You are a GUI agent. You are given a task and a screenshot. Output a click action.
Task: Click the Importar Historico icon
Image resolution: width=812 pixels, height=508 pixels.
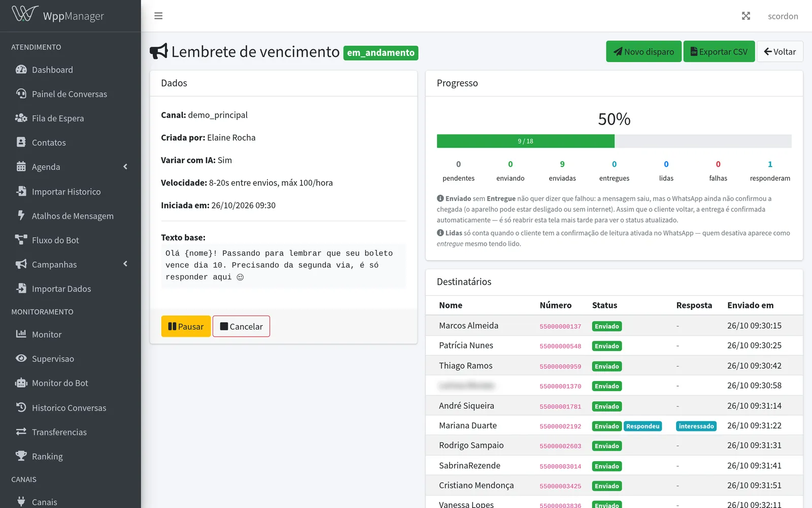click(x=21, y=191)
